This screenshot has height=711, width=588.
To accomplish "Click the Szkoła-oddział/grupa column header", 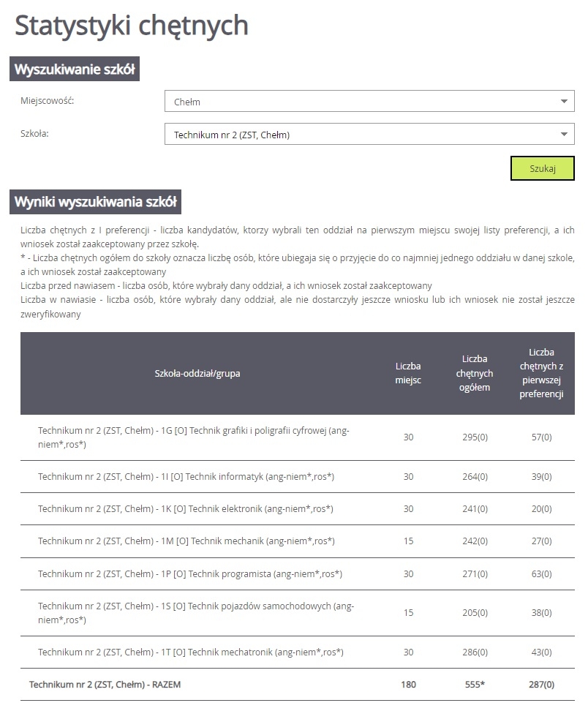I will (197, 374).
